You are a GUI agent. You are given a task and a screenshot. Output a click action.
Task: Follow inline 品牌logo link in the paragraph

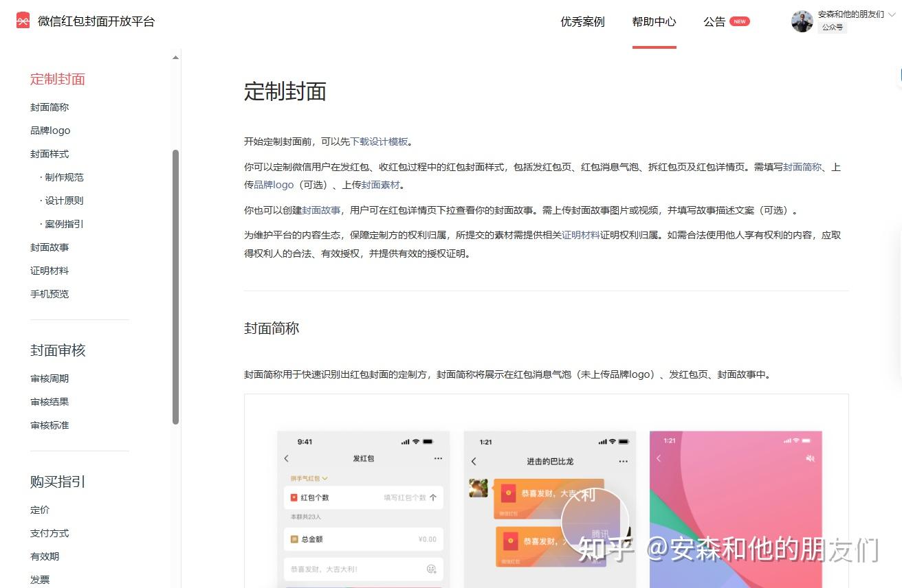coord(274,185)
